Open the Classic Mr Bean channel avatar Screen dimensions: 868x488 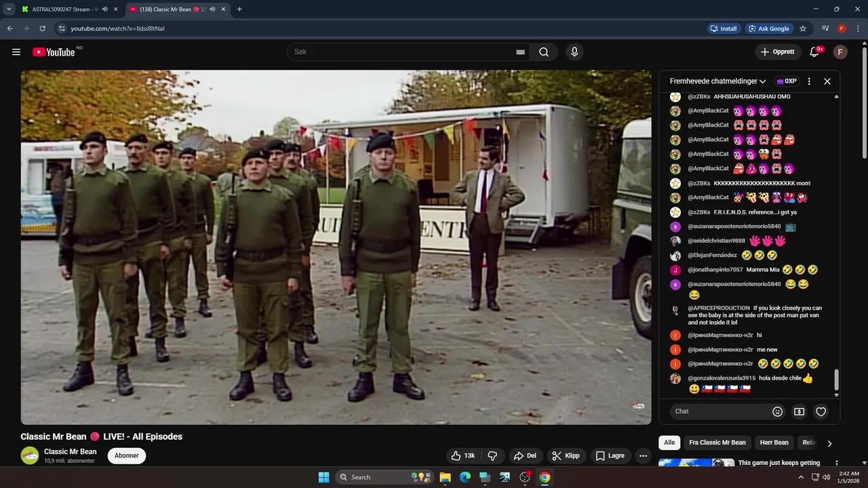click(x=30, y=455)
